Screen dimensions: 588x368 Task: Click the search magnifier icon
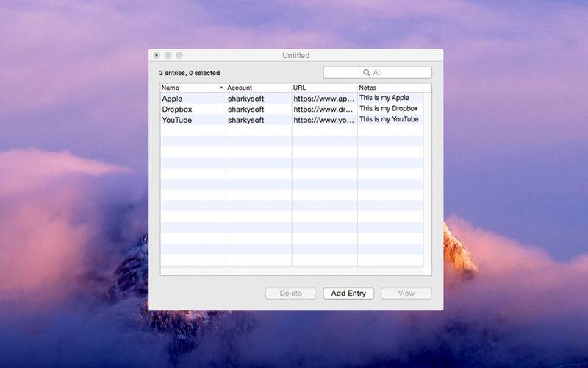(366, 72)
